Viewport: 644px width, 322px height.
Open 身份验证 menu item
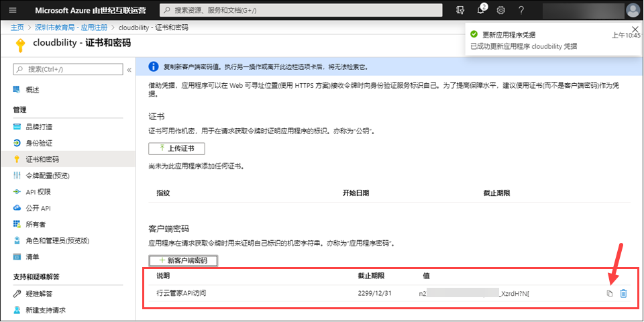39,143
